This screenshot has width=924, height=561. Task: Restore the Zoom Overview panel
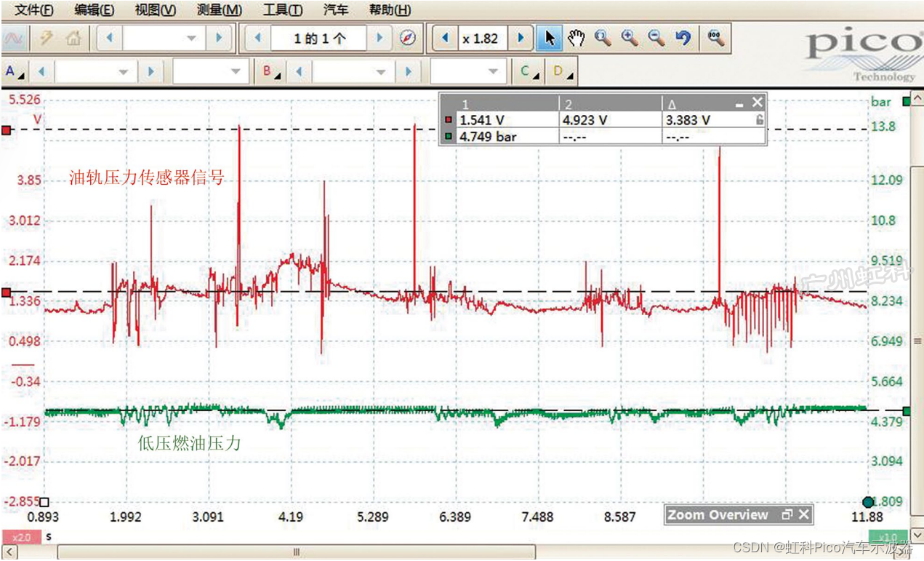787,514
